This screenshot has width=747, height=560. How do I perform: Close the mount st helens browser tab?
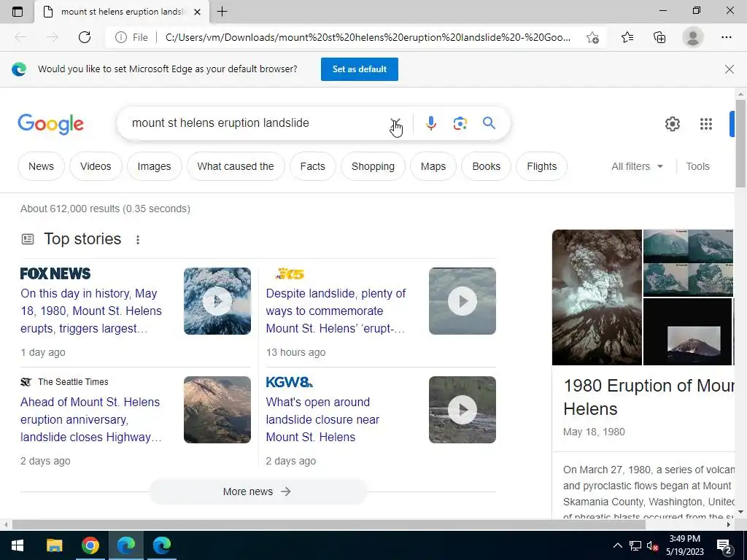[197, 12]
